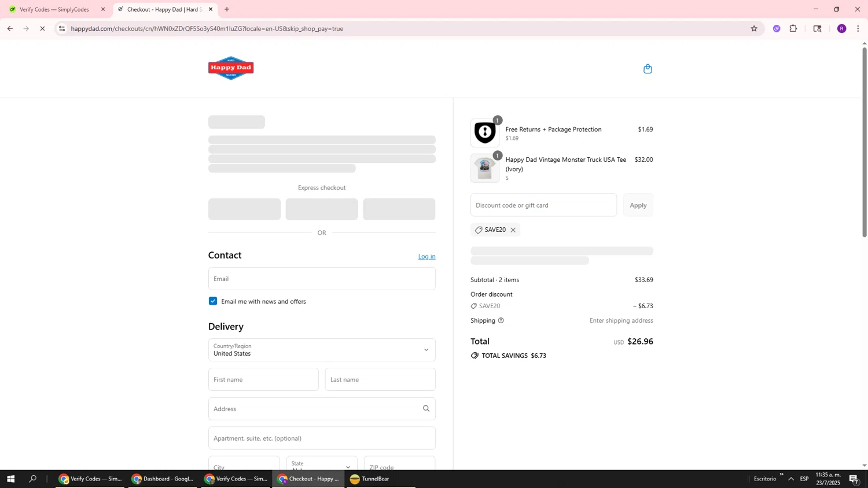Screen dimensions: 868x488
Task: Click the Apartment, suite field
Action: pyautogui.click(x=322, y=438)
